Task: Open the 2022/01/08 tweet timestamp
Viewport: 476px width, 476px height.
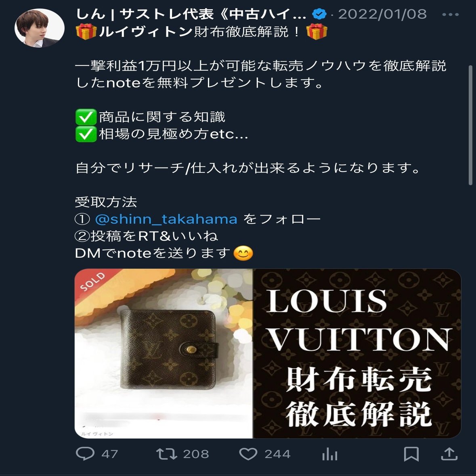Action: pos(382,14)
